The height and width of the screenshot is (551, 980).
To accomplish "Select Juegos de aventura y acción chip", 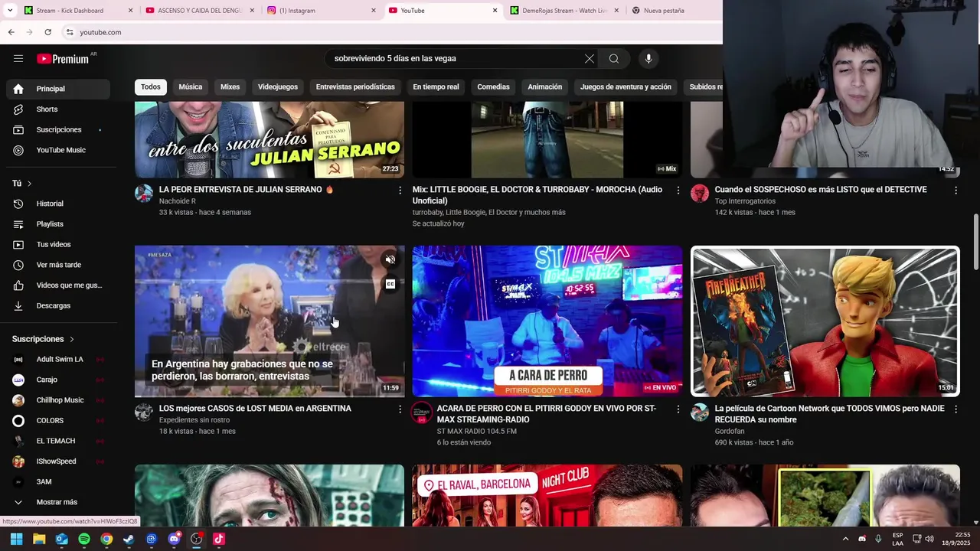I will (626, 87).
